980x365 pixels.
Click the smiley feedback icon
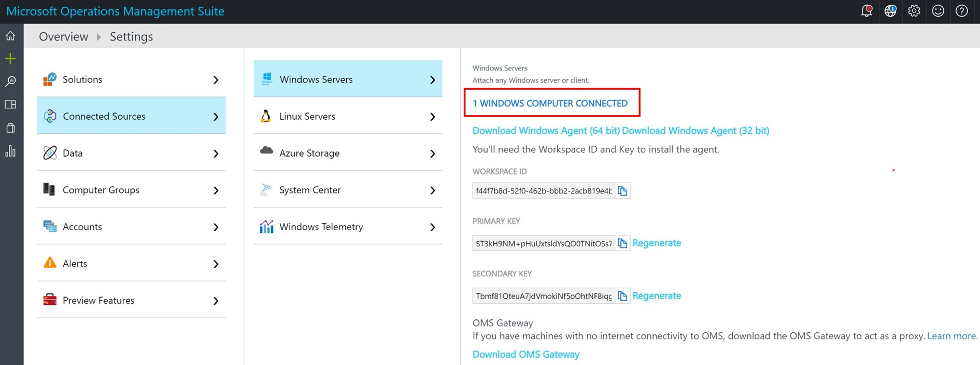click(938, 11)
